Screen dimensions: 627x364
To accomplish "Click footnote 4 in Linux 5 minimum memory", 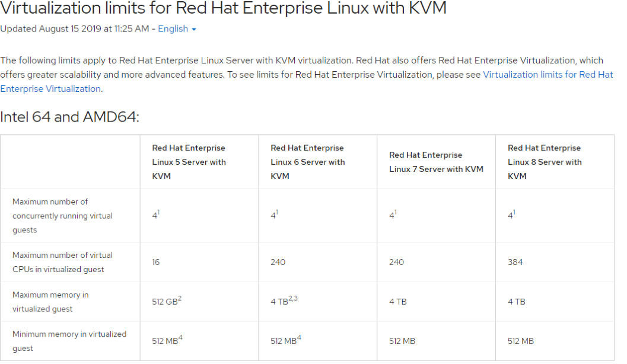I will pos(180,338).
